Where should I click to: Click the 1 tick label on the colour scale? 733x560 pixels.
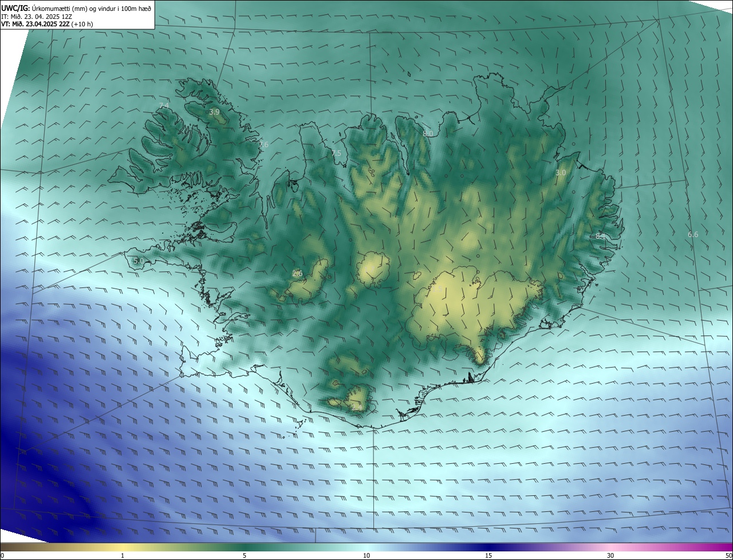tap(123, 555)
